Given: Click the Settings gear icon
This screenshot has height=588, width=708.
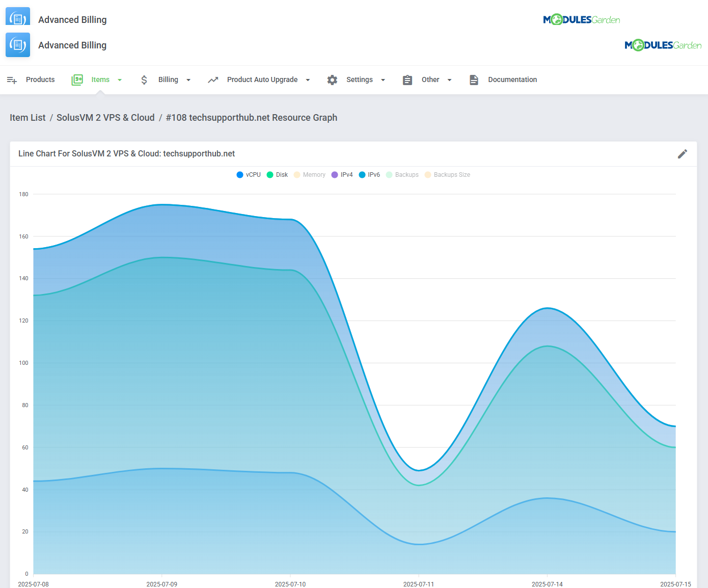Looking at the screenshot, I should [332, 80].
